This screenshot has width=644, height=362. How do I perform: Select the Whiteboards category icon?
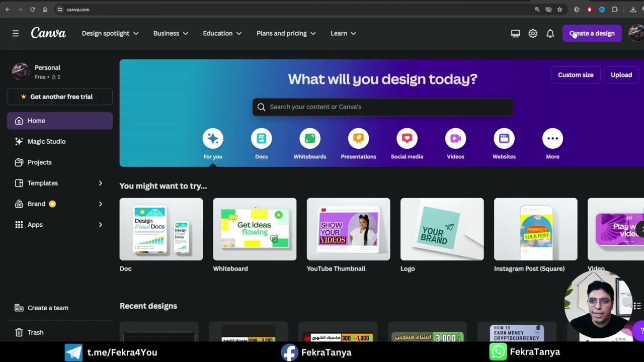310,138
